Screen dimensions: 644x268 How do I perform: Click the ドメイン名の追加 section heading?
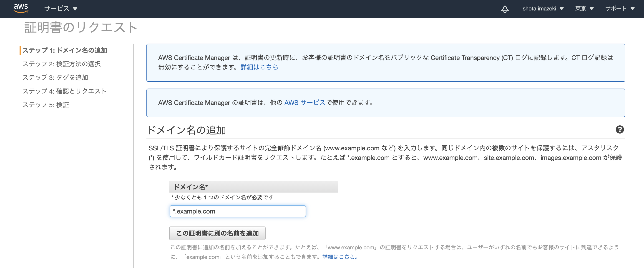tap(187, 130)
